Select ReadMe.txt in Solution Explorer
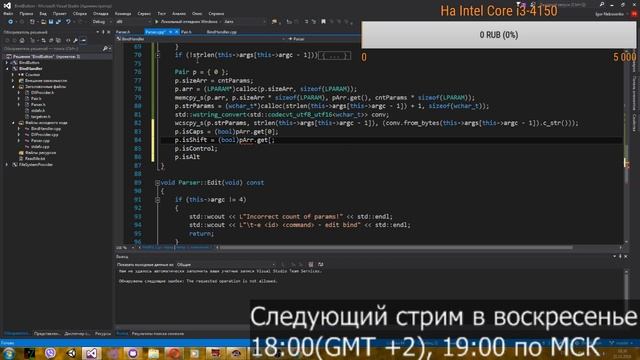 point(35,158)
